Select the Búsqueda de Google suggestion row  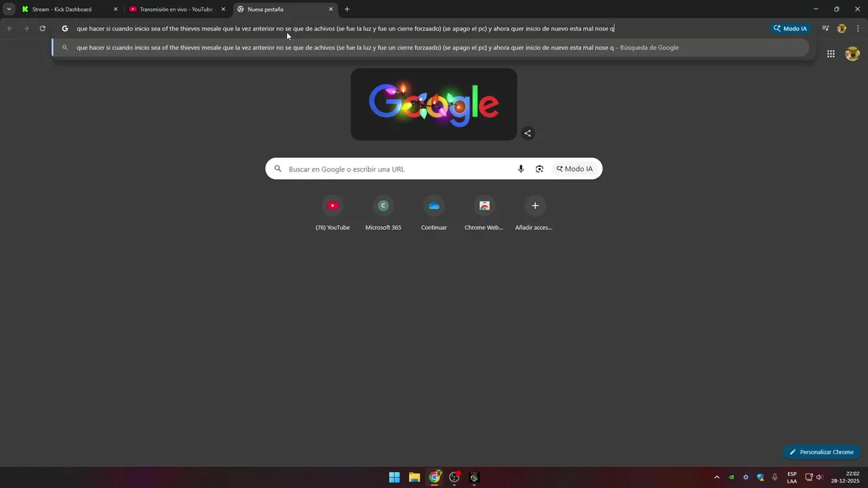coord(431,47)
